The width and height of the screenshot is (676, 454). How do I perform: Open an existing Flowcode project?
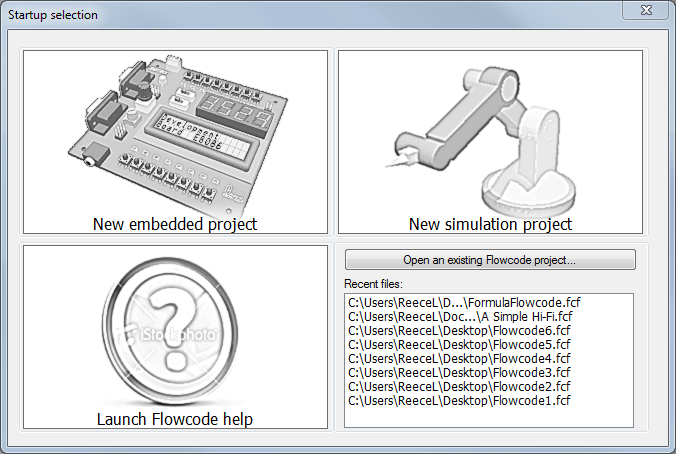tap(490, 260)
